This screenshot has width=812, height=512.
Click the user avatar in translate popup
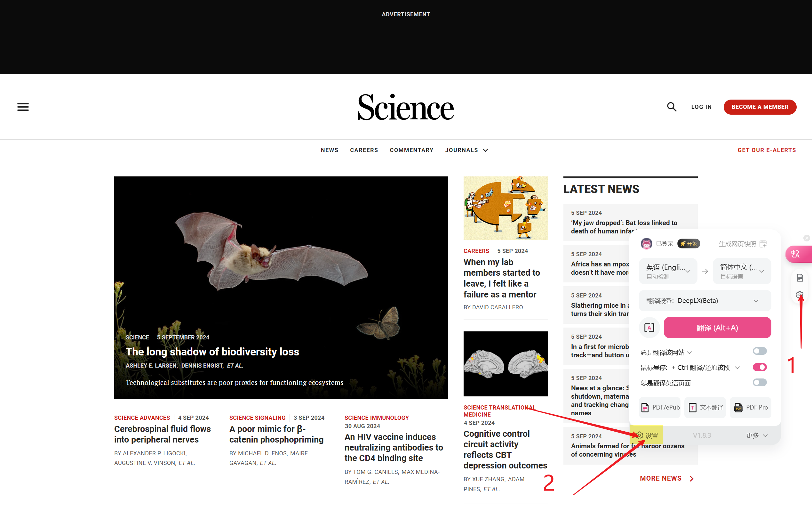point(646,244)
